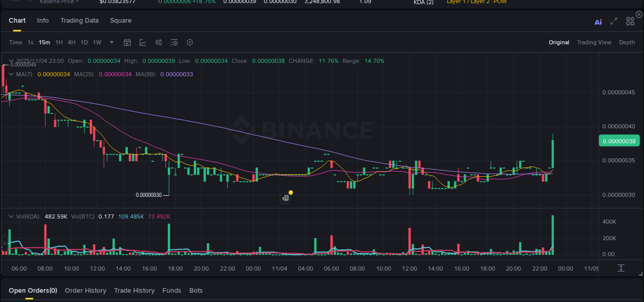The width and height of the screenshot is (644, 302).
Task: Click the OHLC candle display icon
Action: tap(158, 42)
